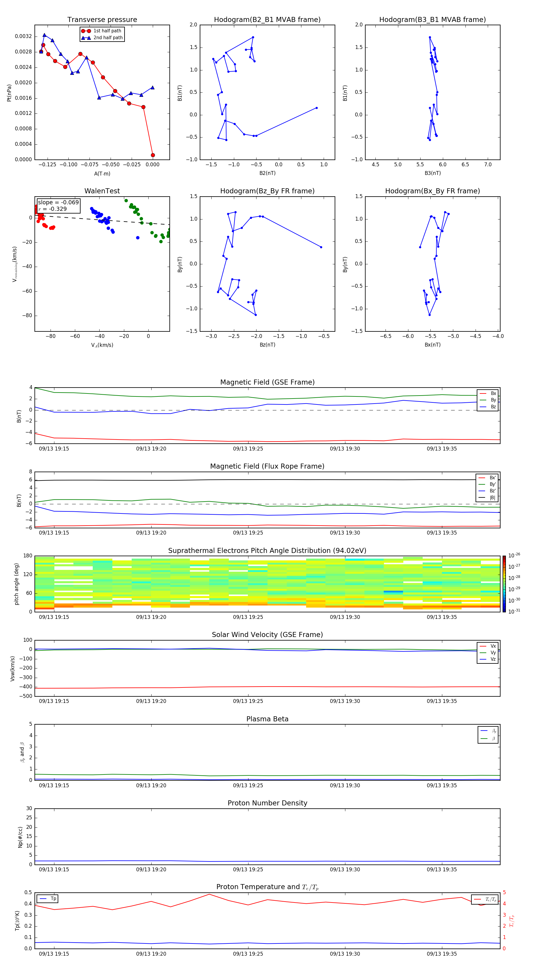Image resolution: width=535 pixels, height=980 pixels.
Task: Click the Proton Temperature and Te/Tp title
Action: (x=267, y=887)
